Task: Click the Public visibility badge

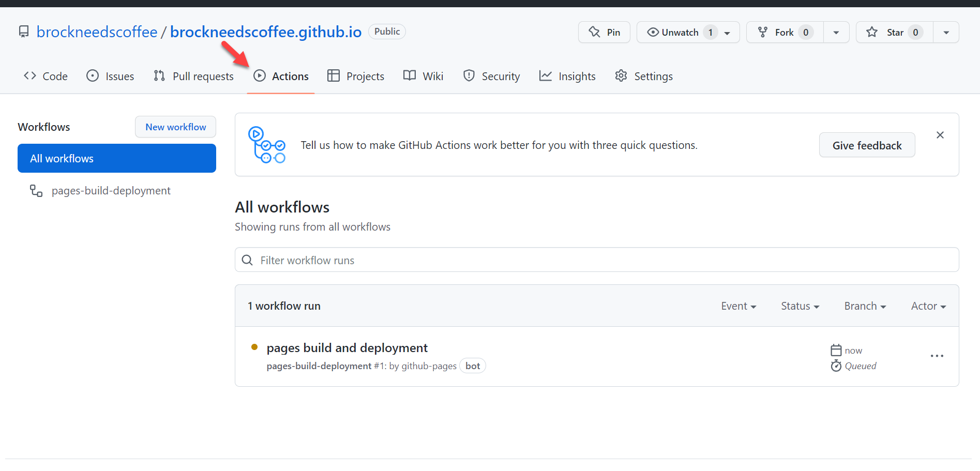Action: point(387,32)
